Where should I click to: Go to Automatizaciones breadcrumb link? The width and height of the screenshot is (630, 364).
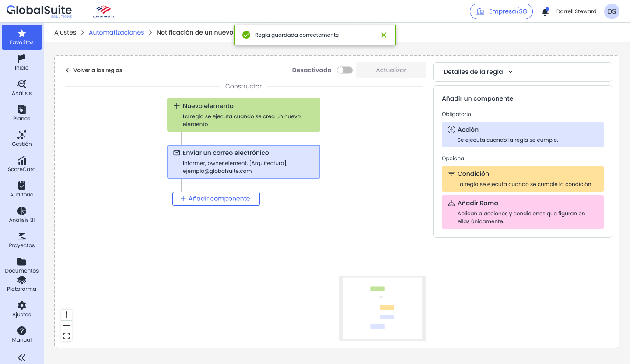coord(116,32)
